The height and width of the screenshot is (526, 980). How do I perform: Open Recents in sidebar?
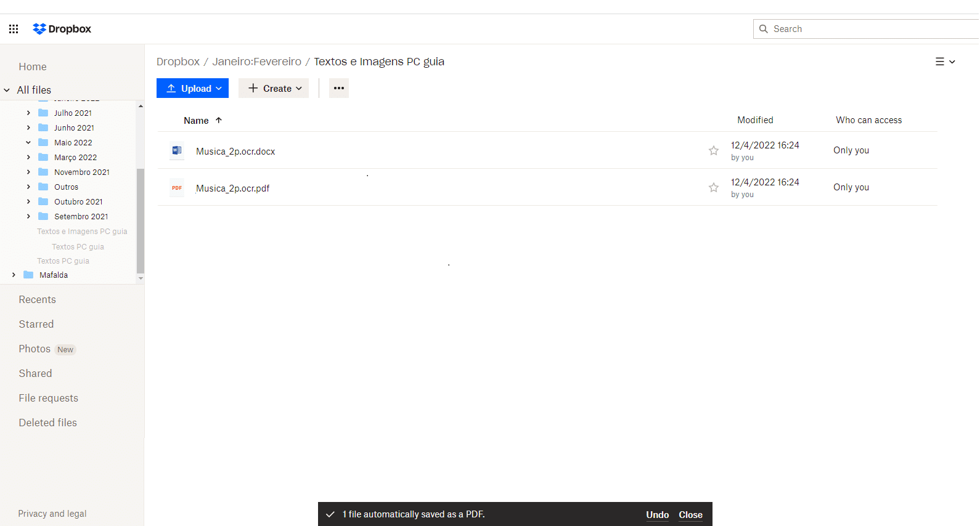click(37, 299)
